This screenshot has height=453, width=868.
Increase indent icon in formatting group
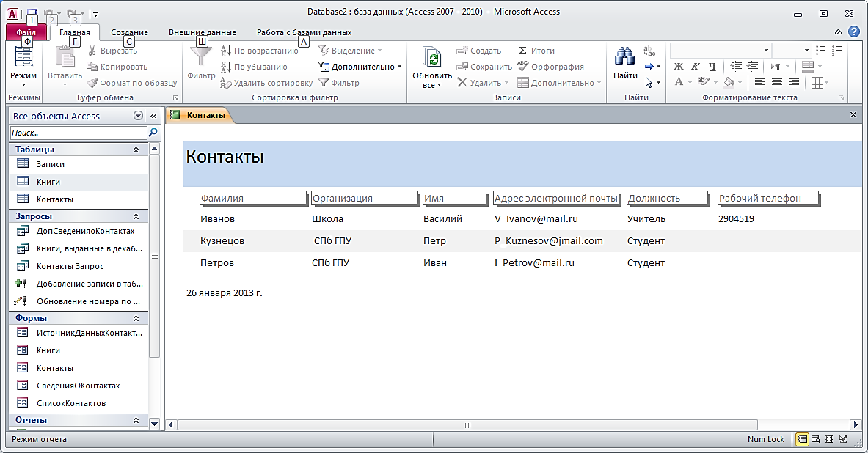click(x=752, y=67)
